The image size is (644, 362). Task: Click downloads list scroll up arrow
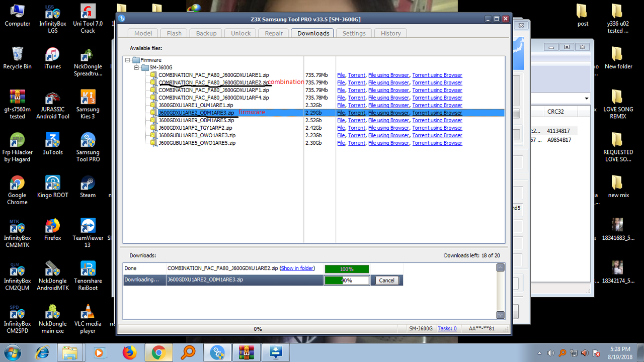(x=500, y=267)
